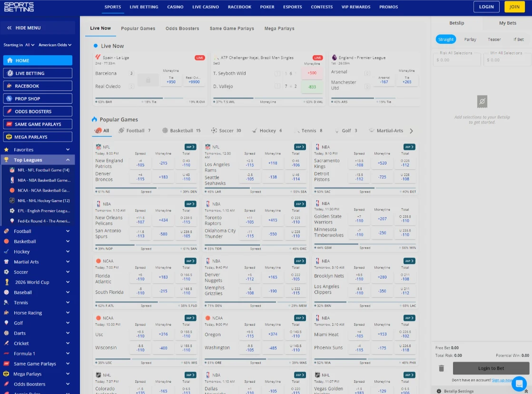Click the JOIN button
Image resolution: width=532 pixels, height=394 pixels.
tap(514, 7)
